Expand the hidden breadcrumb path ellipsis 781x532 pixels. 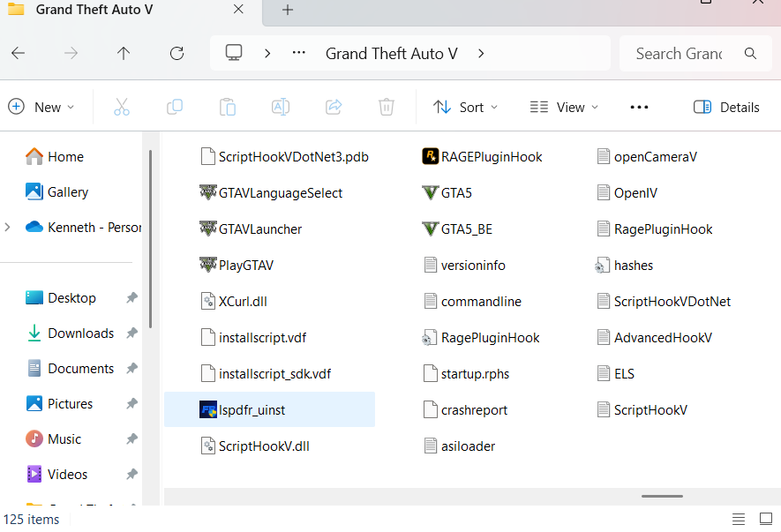(x=299, y=53)
